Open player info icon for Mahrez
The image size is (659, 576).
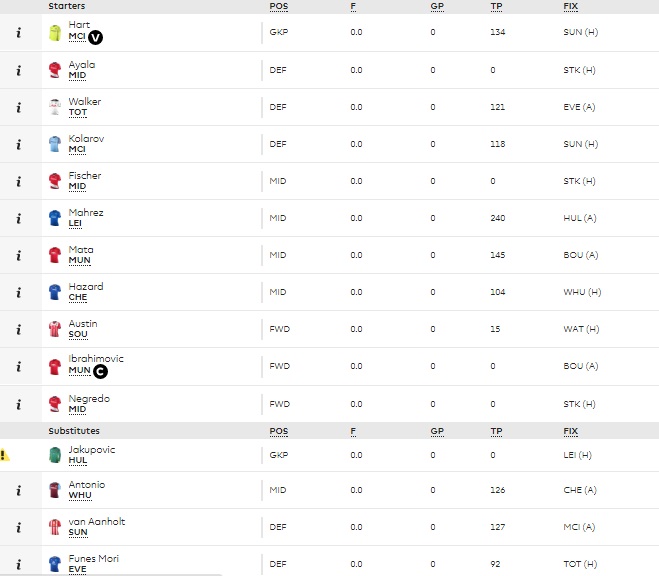click(18, 218)
